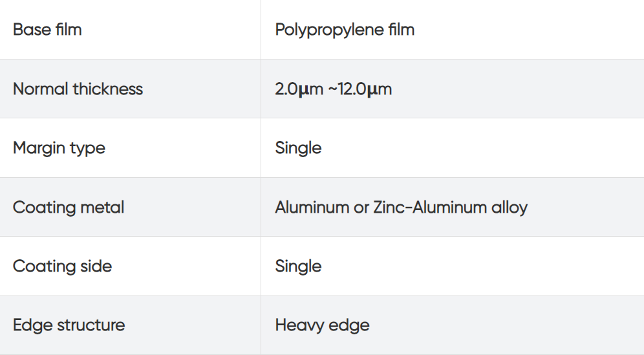Select the "Polypropylene film" value cell
This screenshot has width=644, height=355.
[345, 30]
